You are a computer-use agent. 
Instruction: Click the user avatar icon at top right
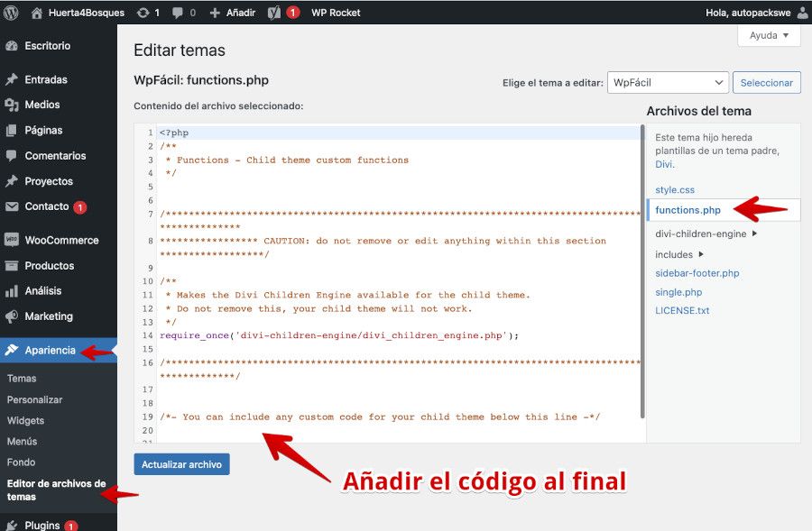click(x=803, y=13)
